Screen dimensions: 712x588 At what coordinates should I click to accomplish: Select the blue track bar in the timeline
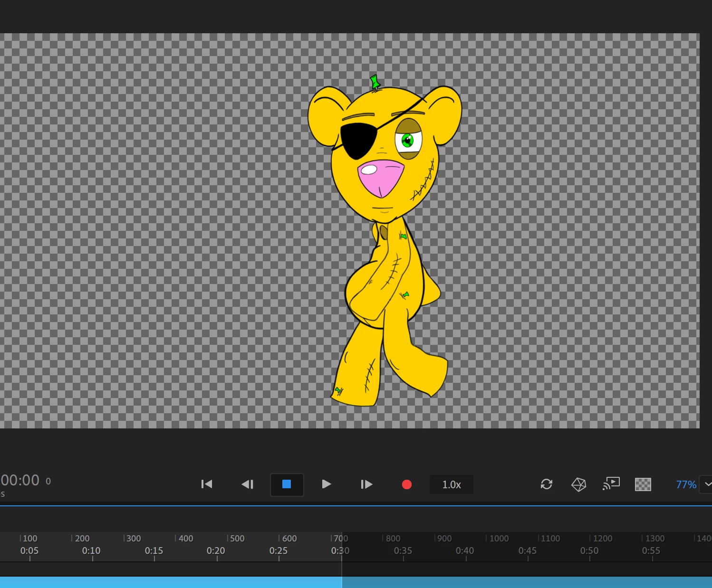pos(356,582)
